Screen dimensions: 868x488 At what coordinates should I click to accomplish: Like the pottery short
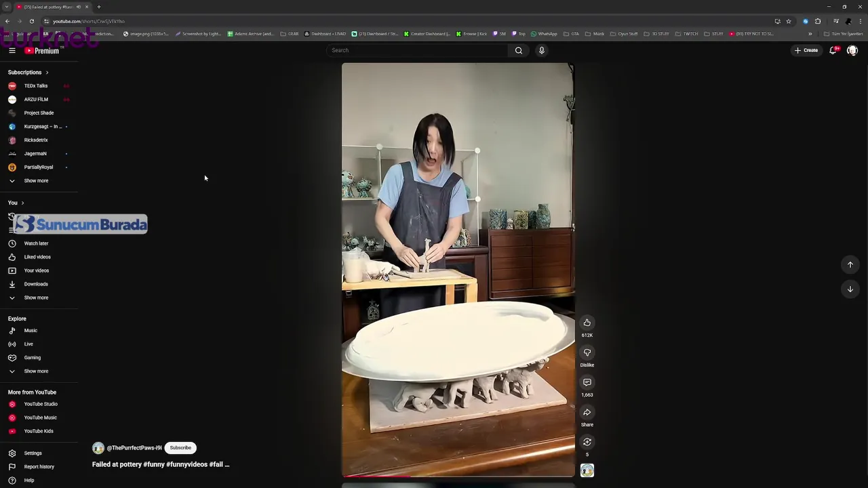coord(587,323)
